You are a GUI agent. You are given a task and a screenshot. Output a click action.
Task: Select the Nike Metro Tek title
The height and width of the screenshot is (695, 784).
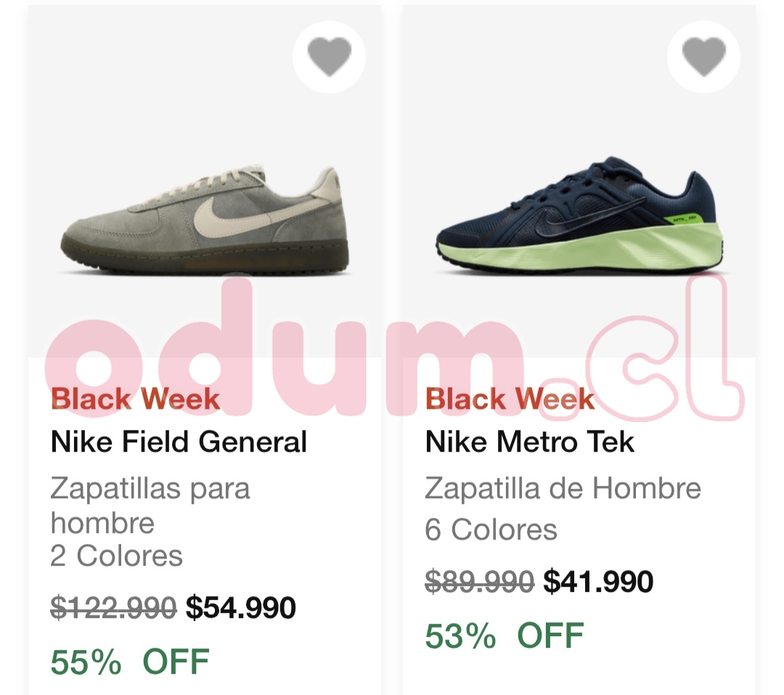(x=530, y=442)
